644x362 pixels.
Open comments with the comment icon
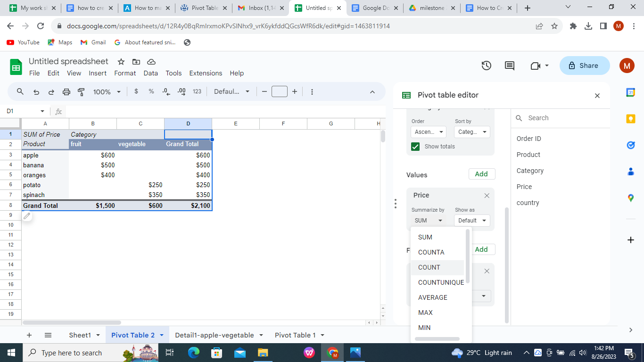pos(509,66)
